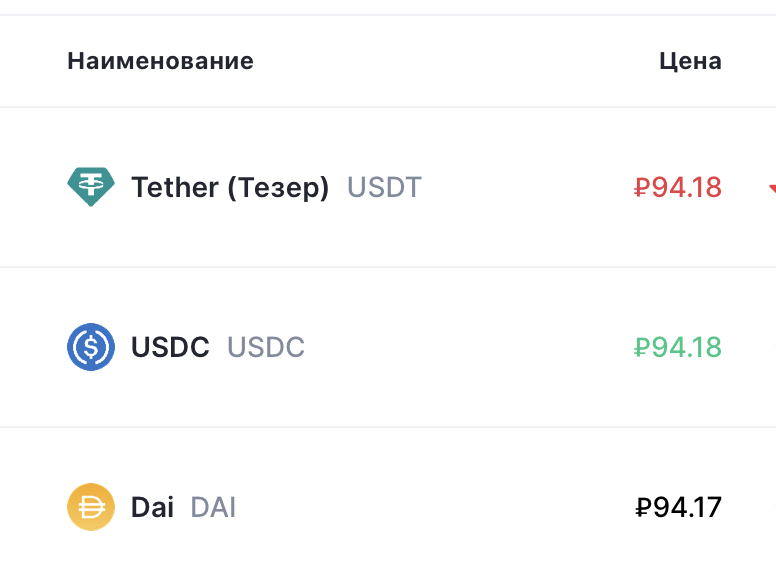Click the Cyrillic (Тезер) part of Tether's name

pos(278,188)
